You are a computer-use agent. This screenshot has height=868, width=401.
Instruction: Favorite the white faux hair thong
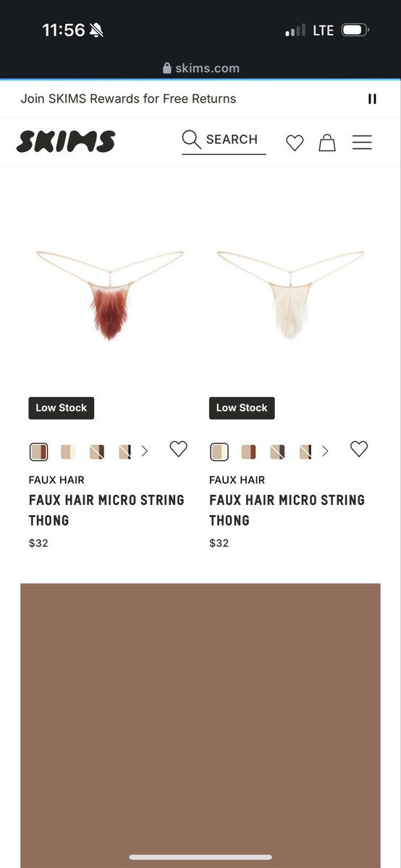pos(359,449)
